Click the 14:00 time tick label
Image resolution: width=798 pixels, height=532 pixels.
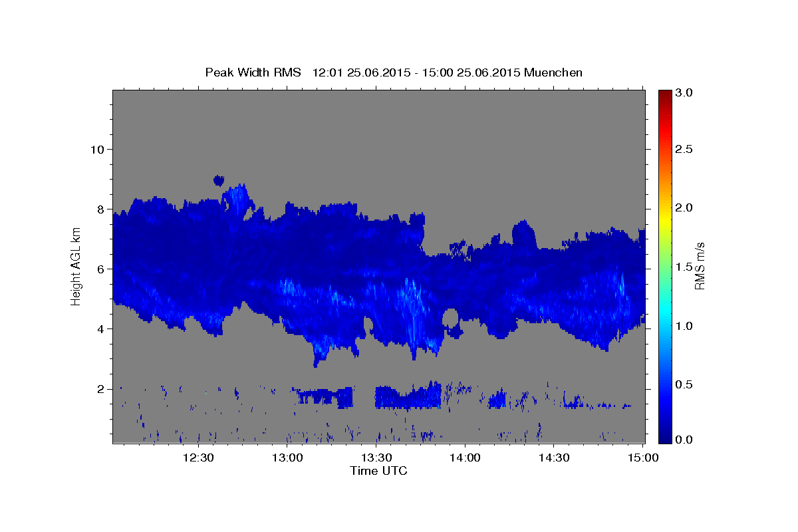point(465,458)
